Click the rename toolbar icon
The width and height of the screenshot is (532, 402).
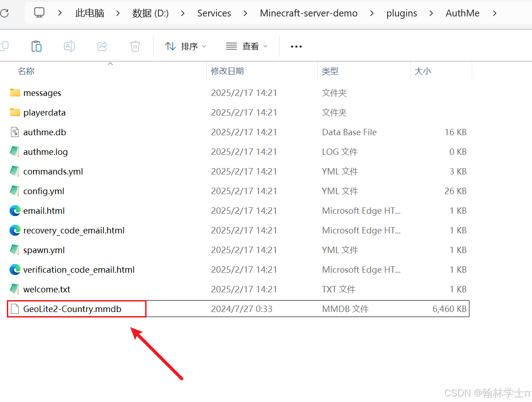pos(69,46)
